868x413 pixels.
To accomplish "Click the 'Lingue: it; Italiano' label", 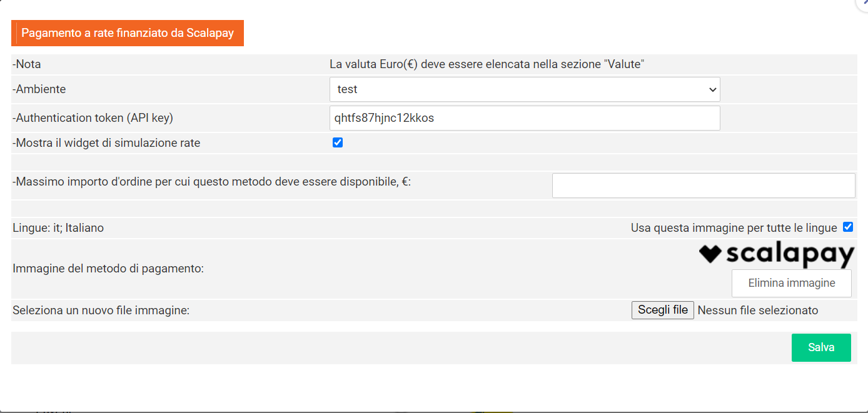I will 58,228.
